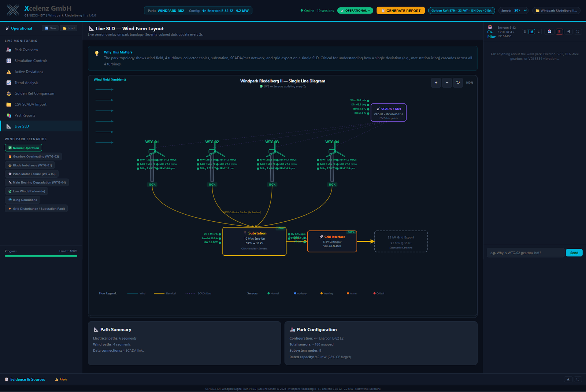Click "Electrical paths: 6 segments" text

115,339
